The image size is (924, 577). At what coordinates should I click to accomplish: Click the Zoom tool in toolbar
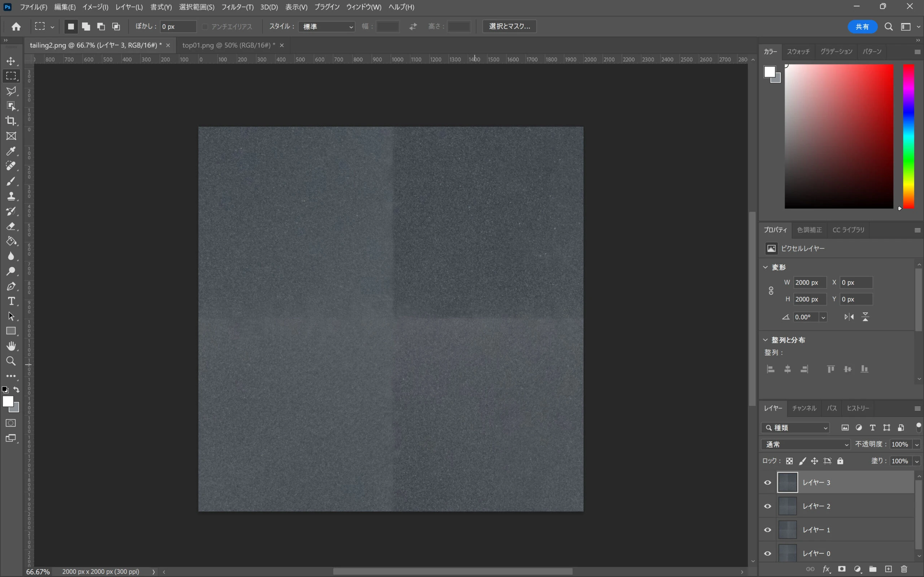(x=11, y=361)
